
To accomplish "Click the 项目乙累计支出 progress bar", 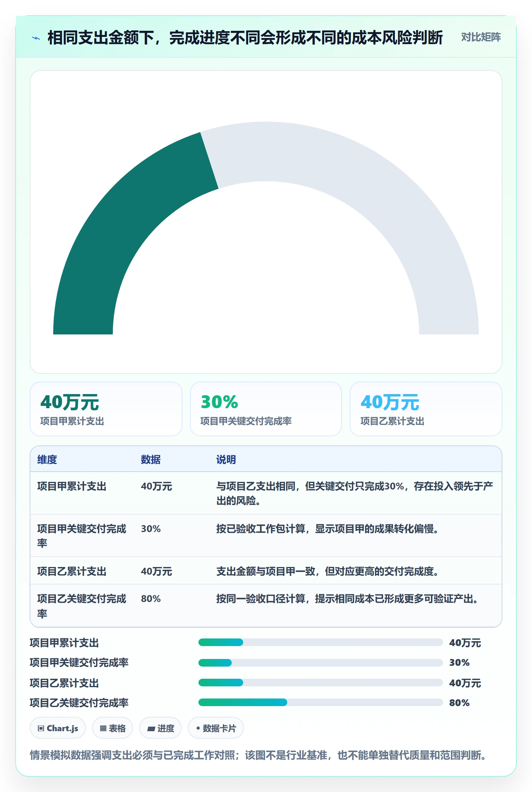I will [x=320, y=683].
